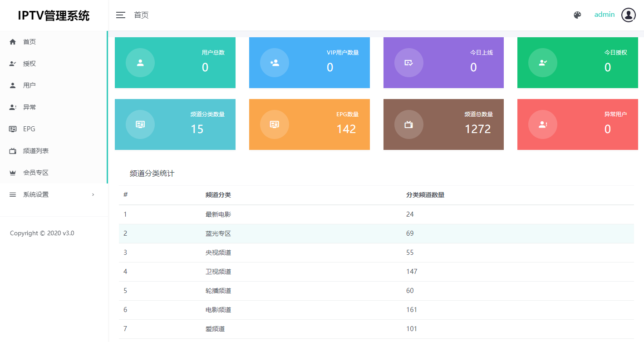The width and height of the screenshot is (644, 342).
Task: Click the admin avatar icon
Action: click(x=628, y=15)
